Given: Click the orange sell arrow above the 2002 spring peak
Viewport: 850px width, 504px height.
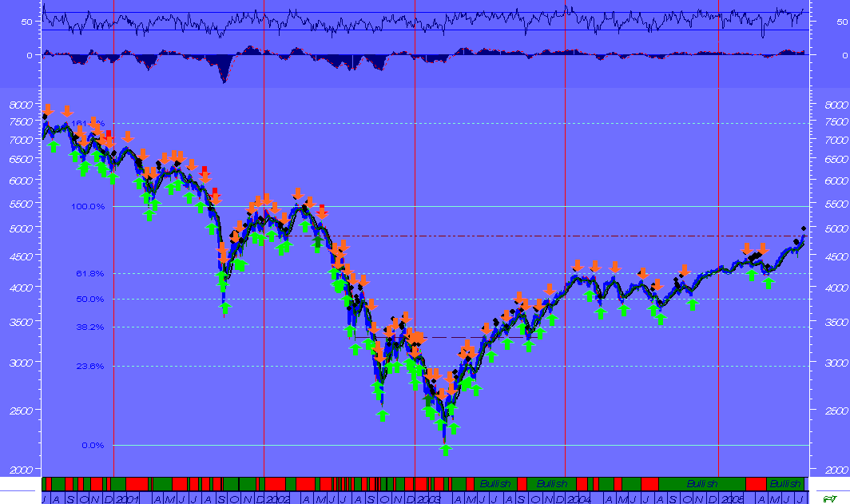Looking at the screenshot, I should click(296, 194).
